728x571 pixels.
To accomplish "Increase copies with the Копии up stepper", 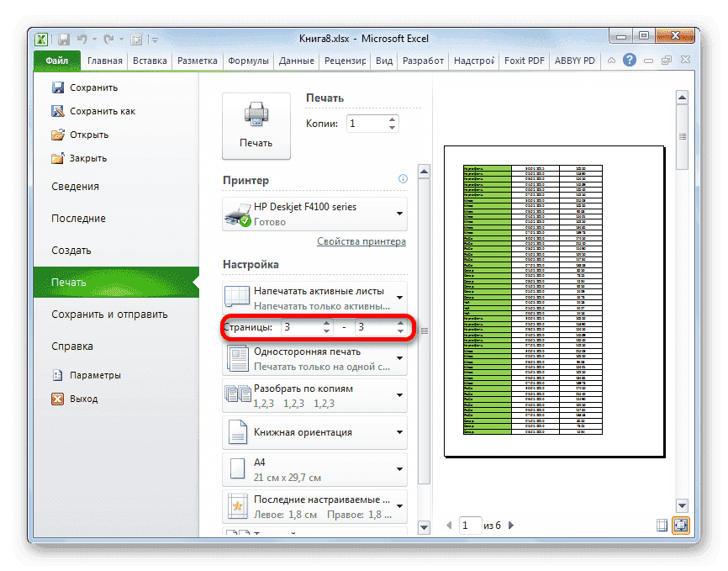I will (x=392, y=118).
